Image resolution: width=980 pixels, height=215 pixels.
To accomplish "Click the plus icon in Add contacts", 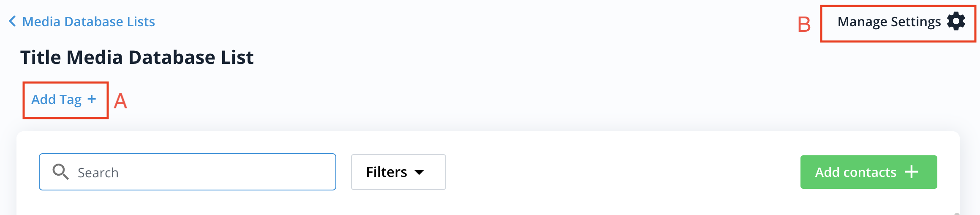I will click(912, 172).
